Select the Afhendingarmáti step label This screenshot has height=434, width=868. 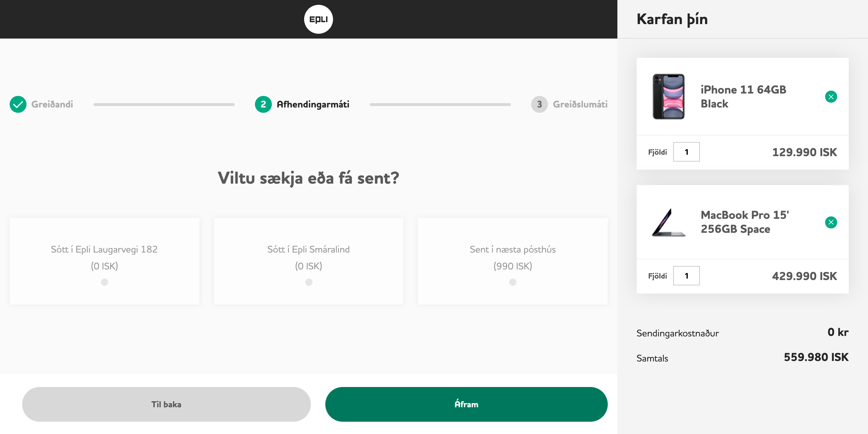(x=313, y=104)
